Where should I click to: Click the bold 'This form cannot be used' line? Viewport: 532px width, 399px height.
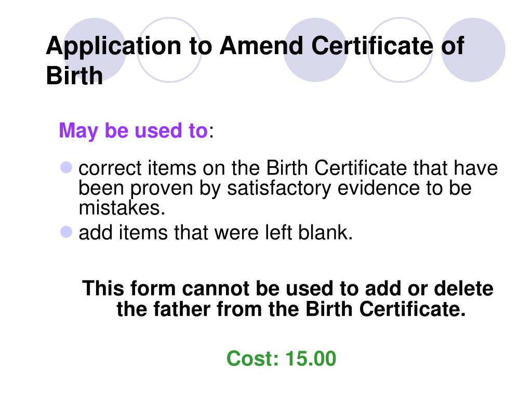288,288
